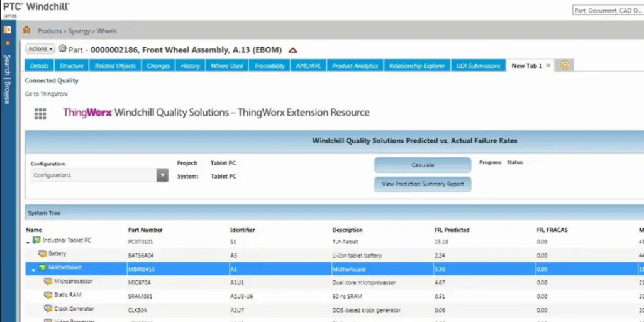This screenshot has width=644, height=322.
Task: Click View Prediction Summary Report button
Action: (x=423, y=184)
